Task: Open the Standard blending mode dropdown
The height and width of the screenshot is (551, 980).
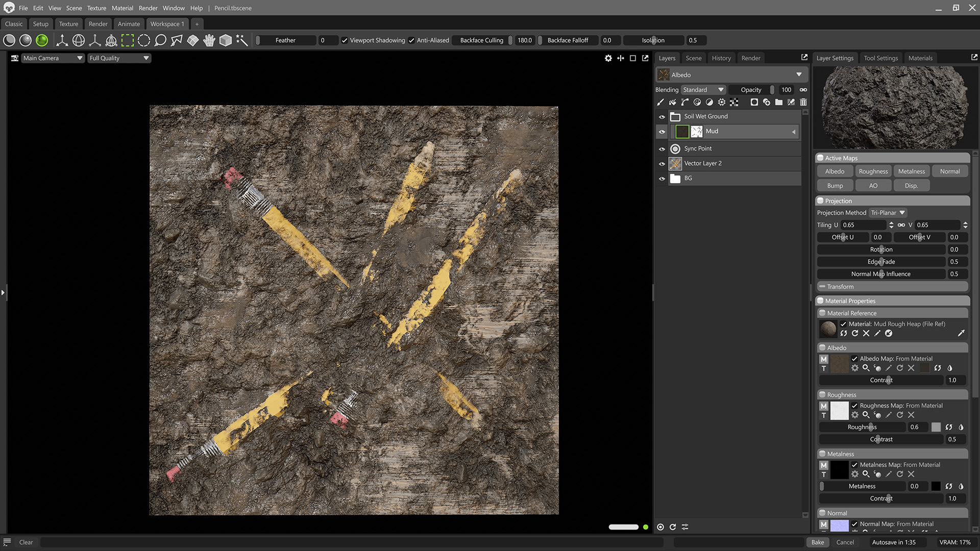Action: pos(703,90)
